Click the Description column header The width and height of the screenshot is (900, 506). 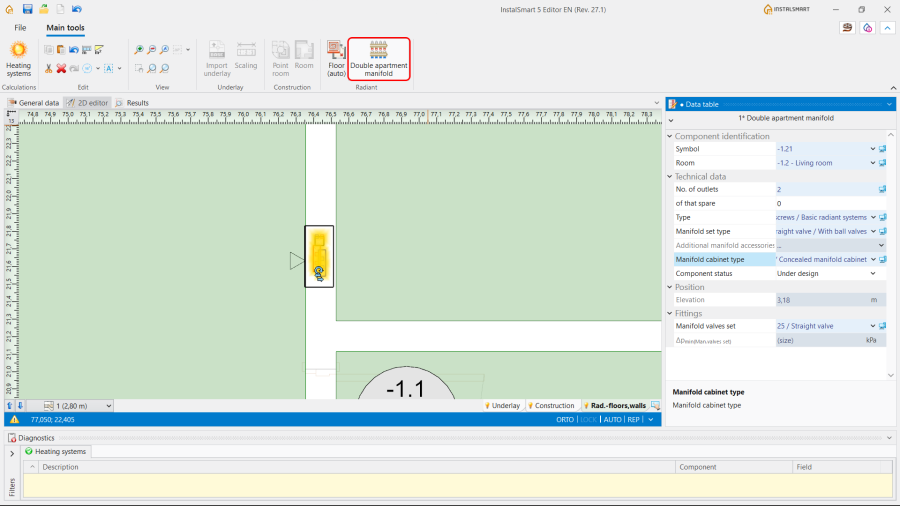click(356, 467)
